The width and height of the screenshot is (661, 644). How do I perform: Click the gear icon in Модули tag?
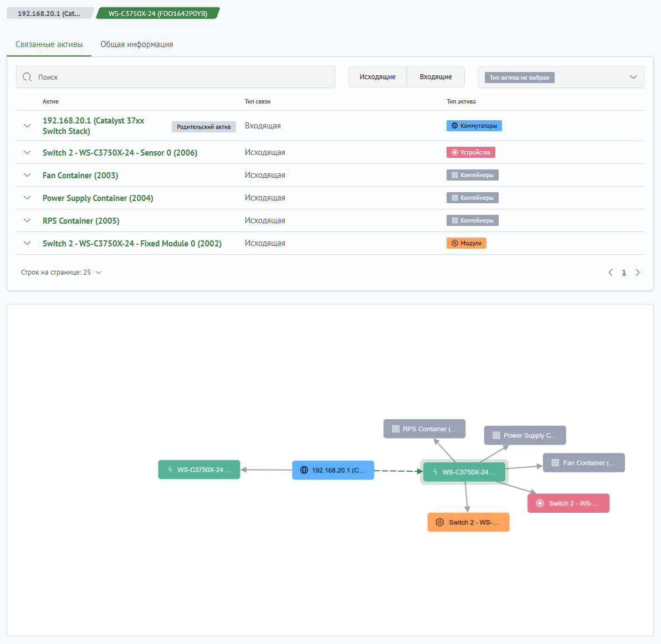click(454, 243)
